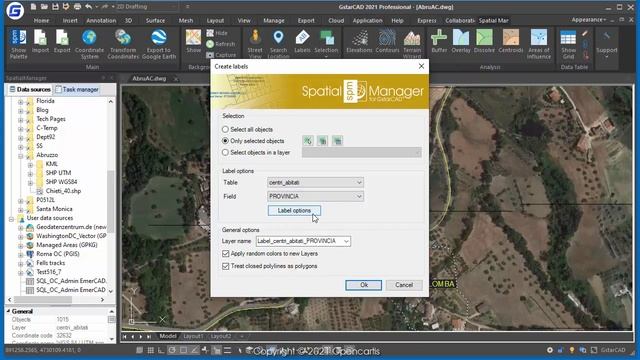
Task: Collapse the User data sources node
Action: tap(11, 219)
